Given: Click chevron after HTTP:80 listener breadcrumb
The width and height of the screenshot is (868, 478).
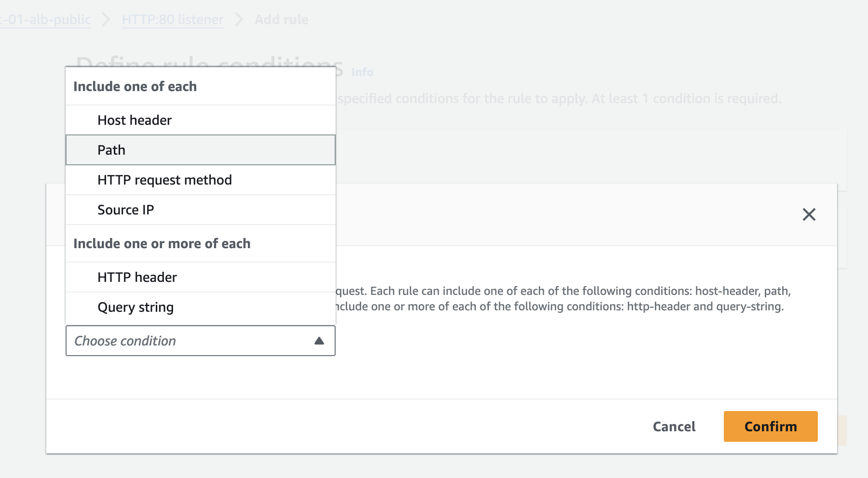Looking at the screenshot, I should (x=239, y=20).
